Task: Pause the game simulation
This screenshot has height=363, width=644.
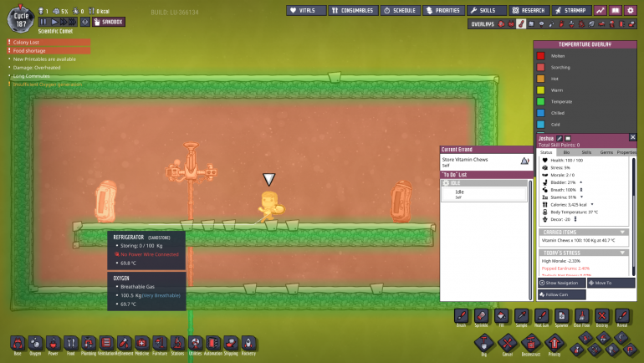Action: (43, 21)
